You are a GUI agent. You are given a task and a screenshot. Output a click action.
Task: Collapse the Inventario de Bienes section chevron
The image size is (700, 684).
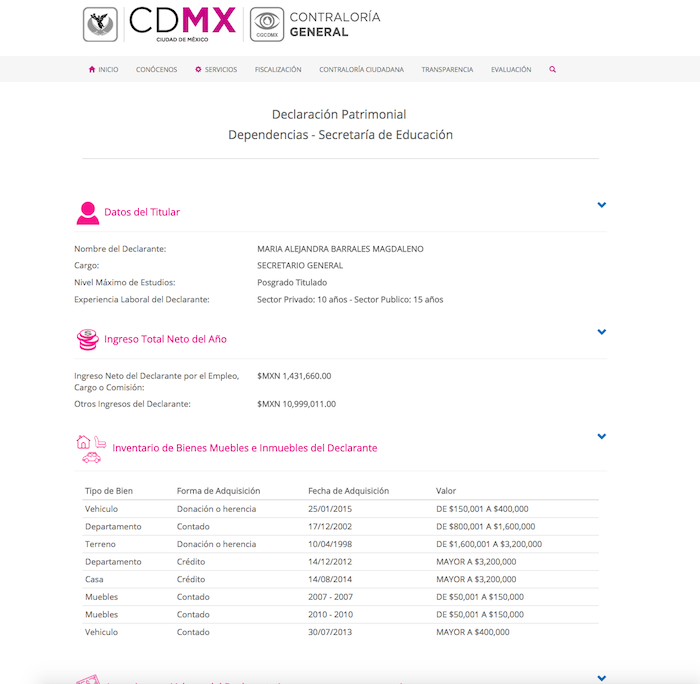602,437
